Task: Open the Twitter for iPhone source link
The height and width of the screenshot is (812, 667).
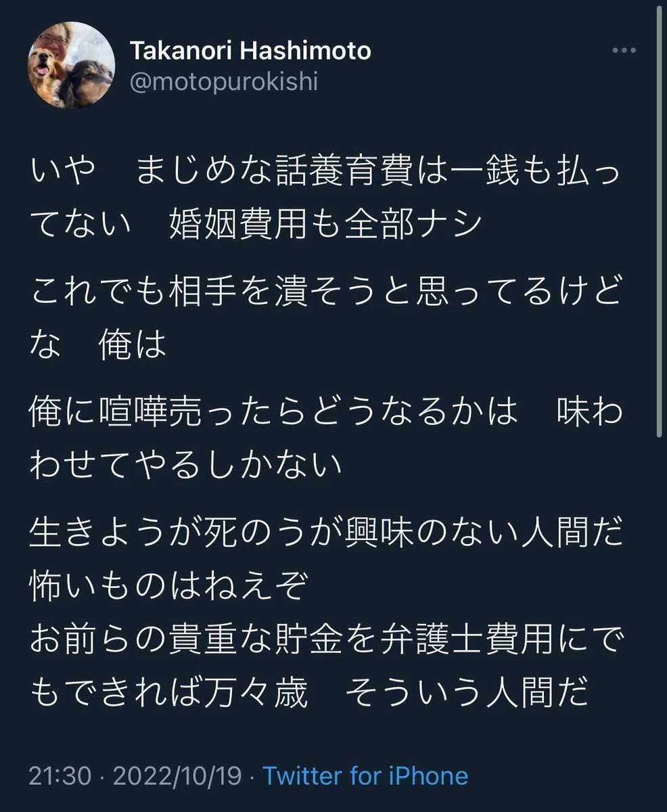Action: [x=365, y=775]
